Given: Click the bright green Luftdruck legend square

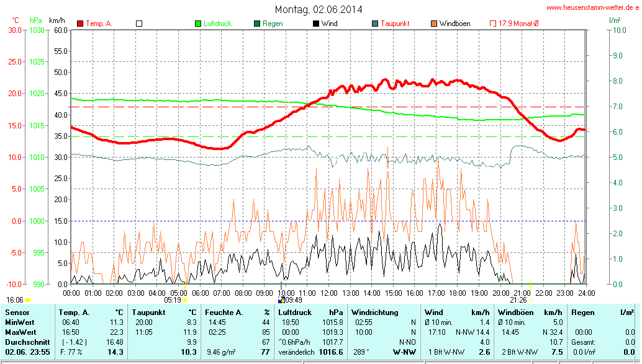Looking at the screenshot, I should [x=198, y=24].
